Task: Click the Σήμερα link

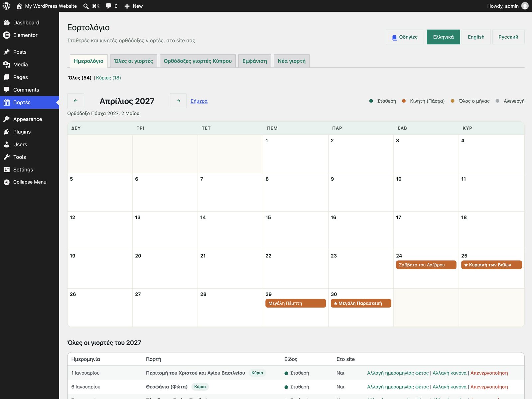Action: coord(199,101)
